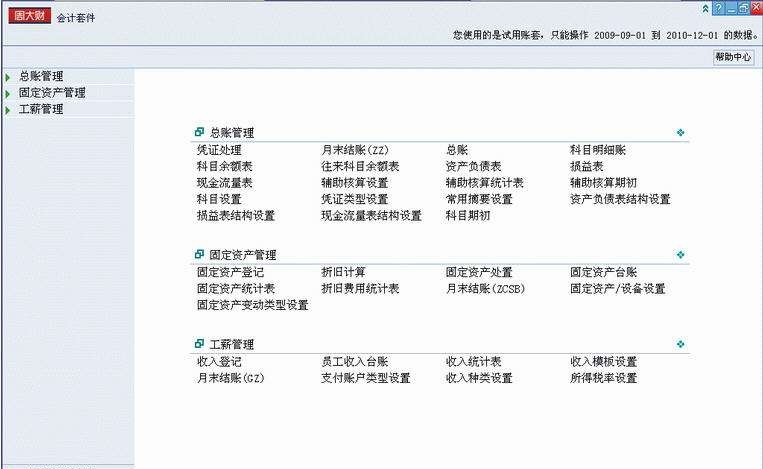Open 月末结账(GZ) link

(231, 378)
